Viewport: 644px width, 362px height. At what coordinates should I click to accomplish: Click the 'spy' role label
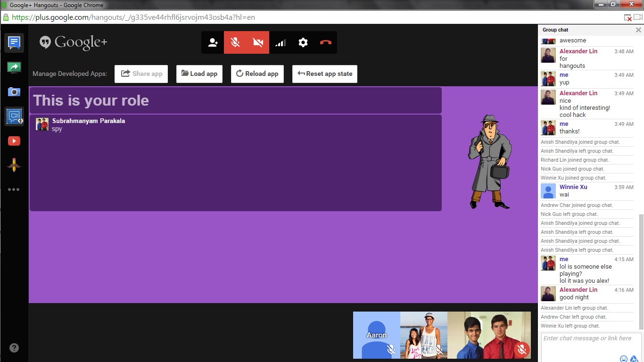(57, 129)
